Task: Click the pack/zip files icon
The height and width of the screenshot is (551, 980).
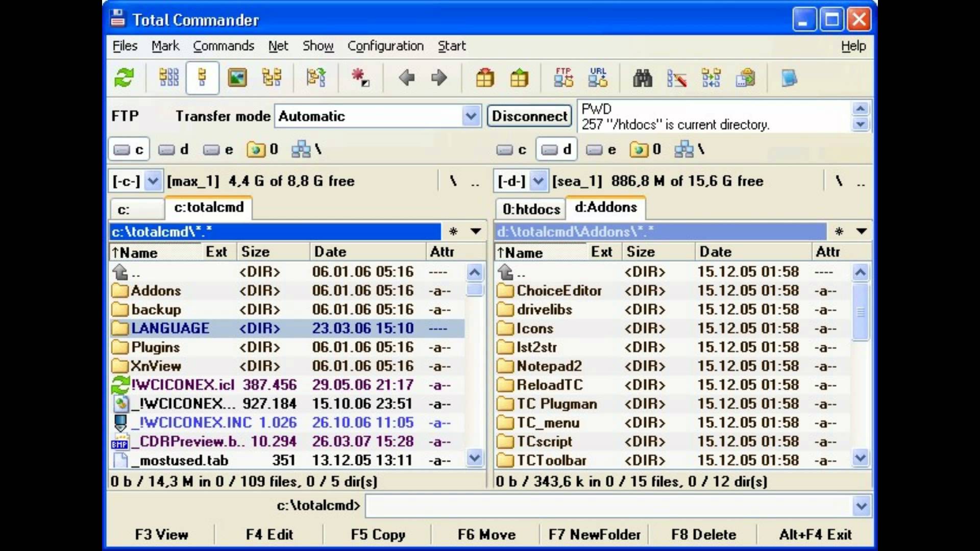Action: click(484, 78)
